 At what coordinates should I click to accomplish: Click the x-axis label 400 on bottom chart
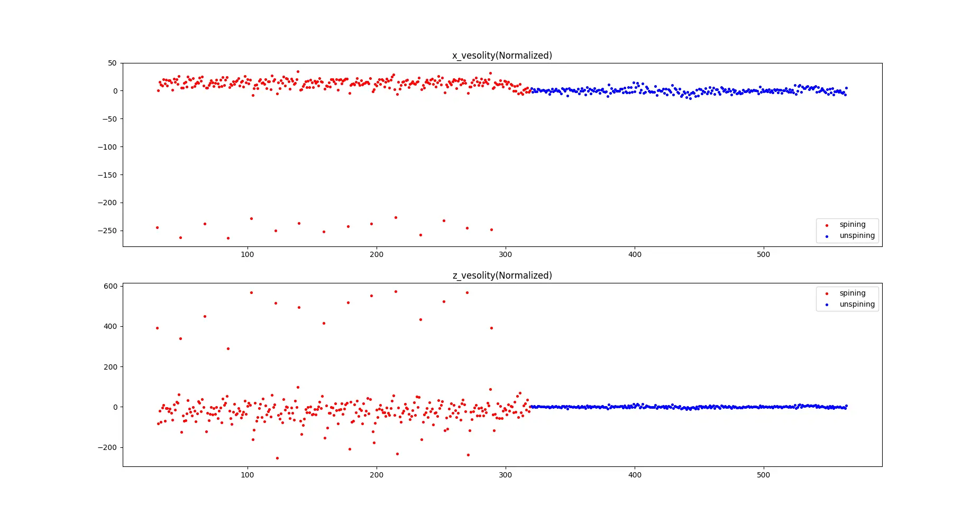coord(635,475)
